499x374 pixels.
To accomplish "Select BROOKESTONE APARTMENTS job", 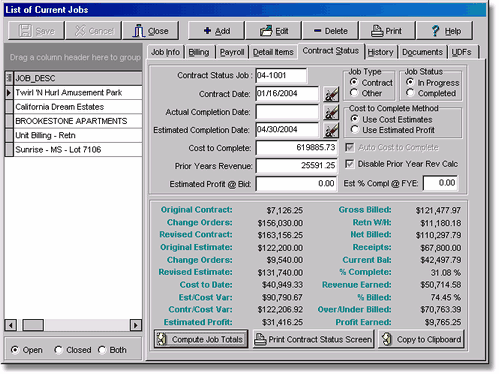I will pos(78,121).
